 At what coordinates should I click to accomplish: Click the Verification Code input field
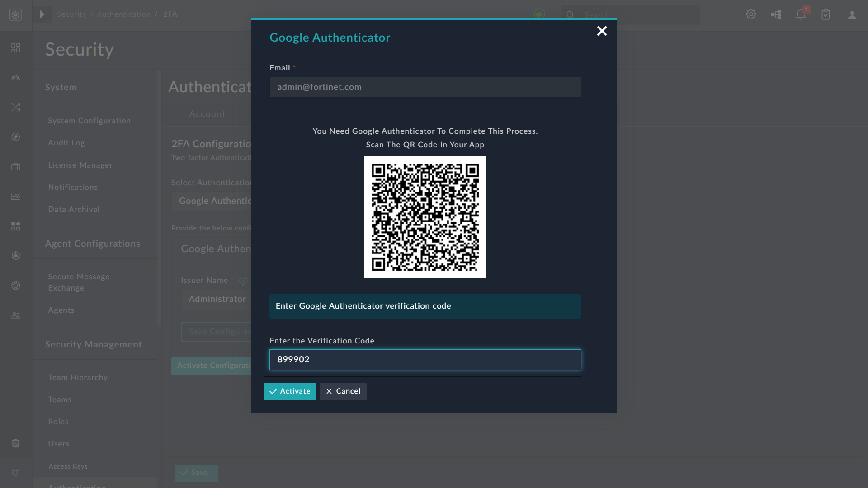tap(425, 360)
